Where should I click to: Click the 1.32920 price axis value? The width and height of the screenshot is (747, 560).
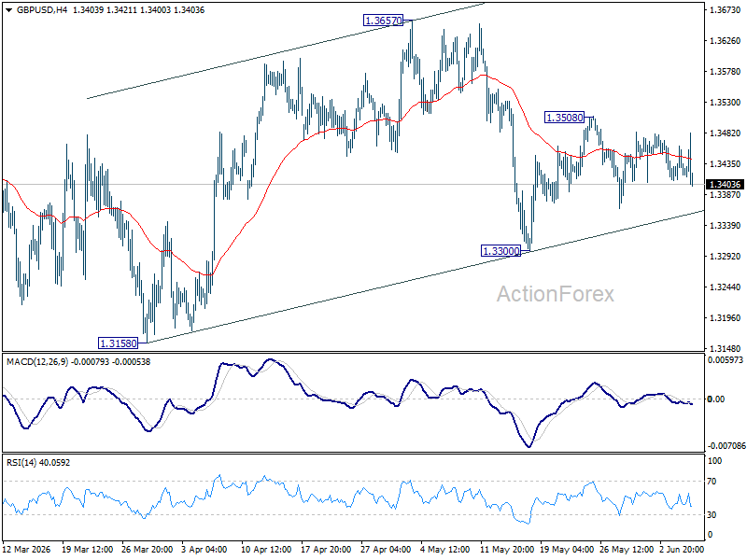coord(726,256)
